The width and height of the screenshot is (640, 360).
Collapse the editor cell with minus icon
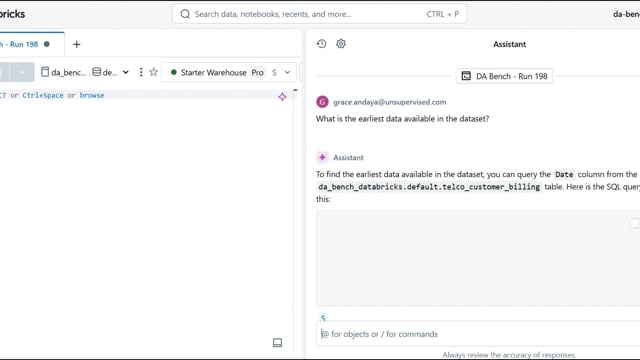[295, 90]
